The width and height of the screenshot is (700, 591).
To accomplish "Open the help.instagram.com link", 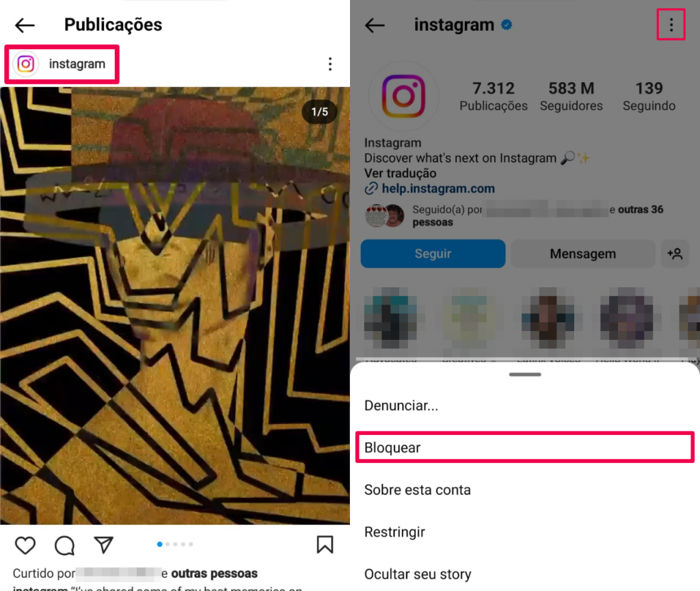I will point(438,189).
